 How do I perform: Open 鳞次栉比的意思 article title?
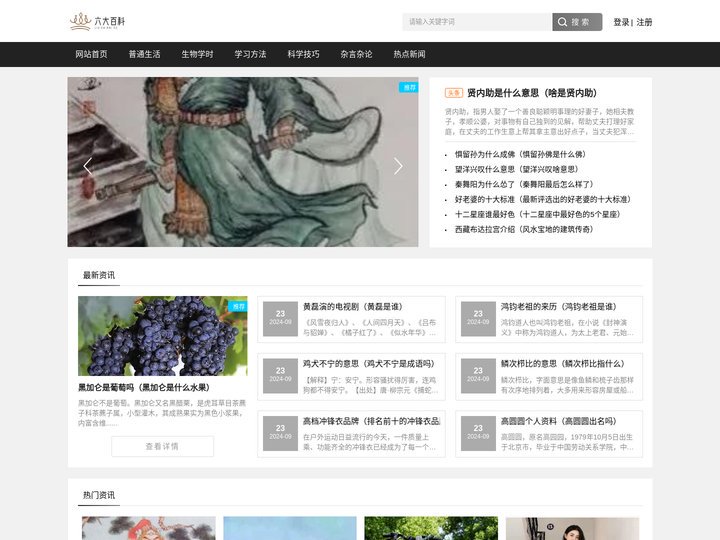(562, 364)
